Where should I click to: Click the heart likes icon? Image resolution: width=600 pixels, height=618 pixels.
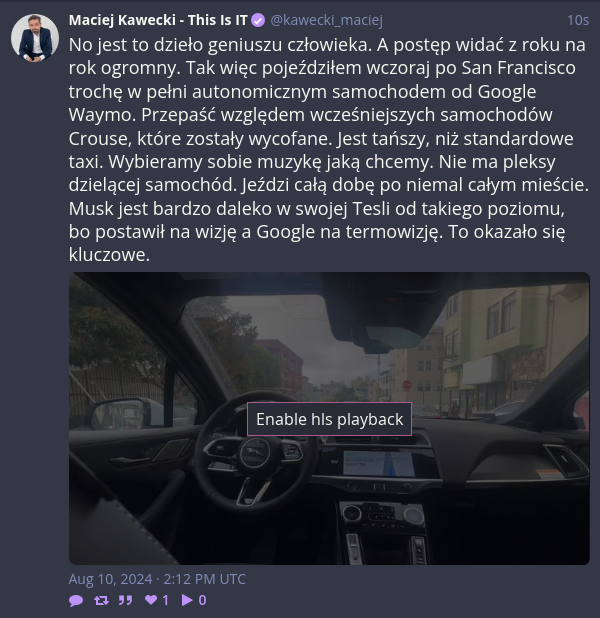pyautogui.click(x=151, y=600)
